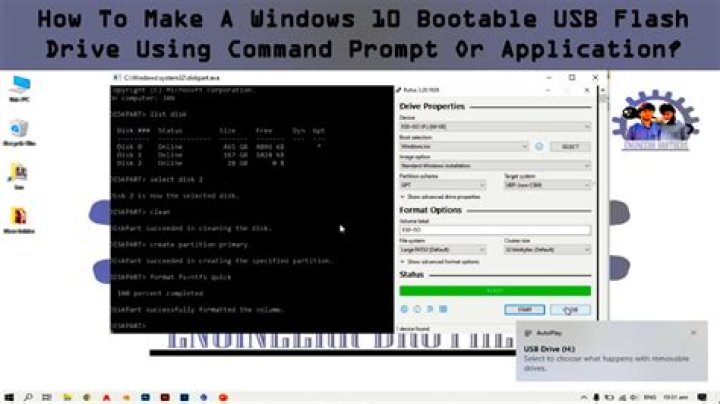Click '1 device found' status text
Viewport: 720px width, 404px height.
pyautogui.click(x=413, y=329)
